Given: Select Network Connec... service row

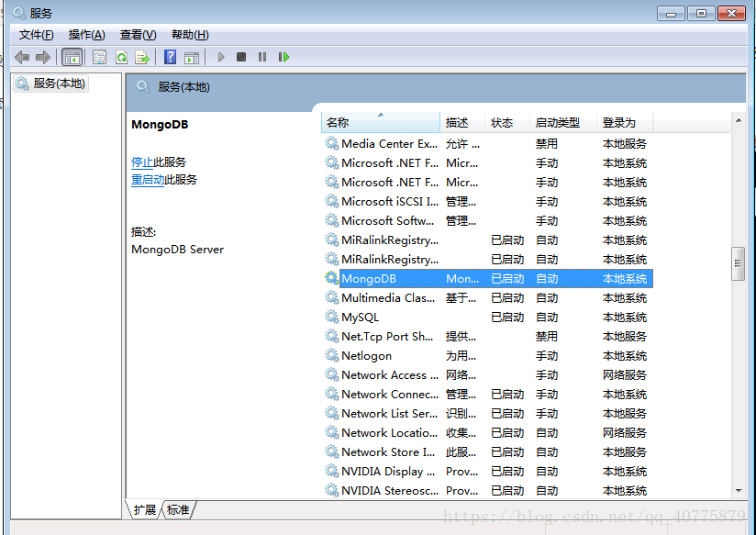Looking at the screenshot, I should tap(487, 394).
